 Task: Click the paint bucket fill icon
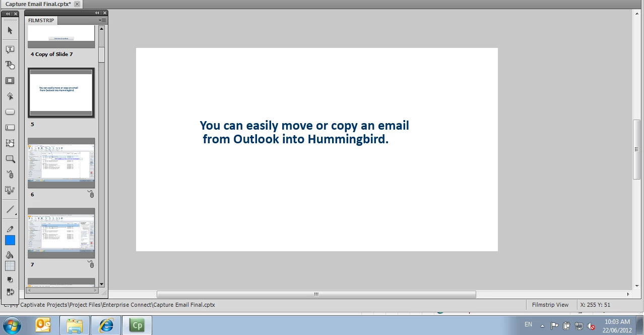10,255
